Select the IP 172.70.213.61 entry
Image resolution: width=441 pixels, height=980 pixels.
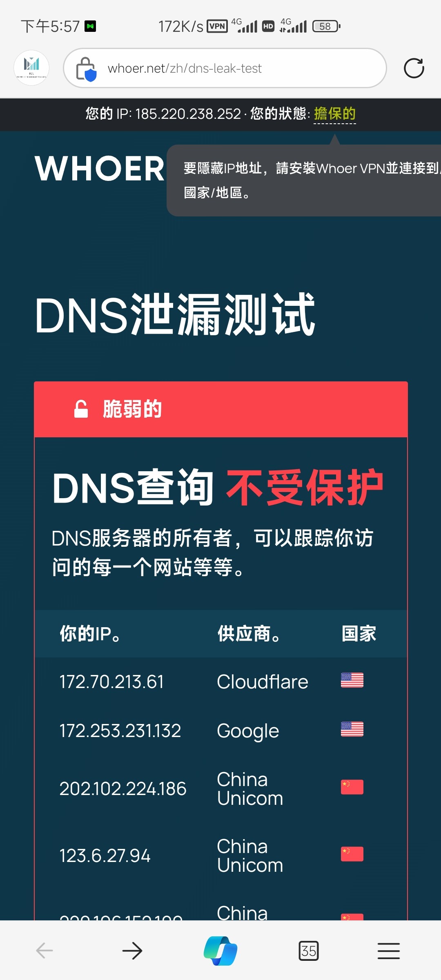pyautogui.click(x=111, y=682)
